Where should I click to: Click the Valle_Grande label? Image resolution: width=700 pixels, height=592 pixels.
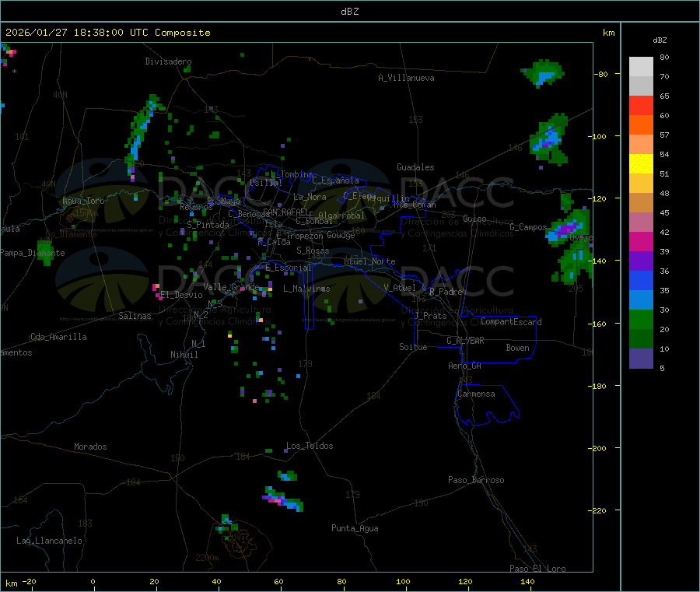click(x=231, y=286)
